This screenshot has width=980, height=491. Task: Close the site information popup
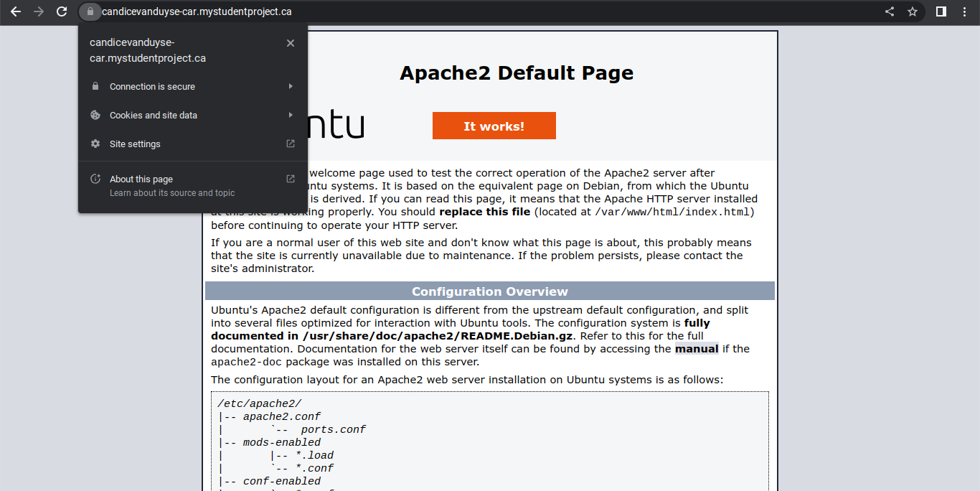click(291, 43)
